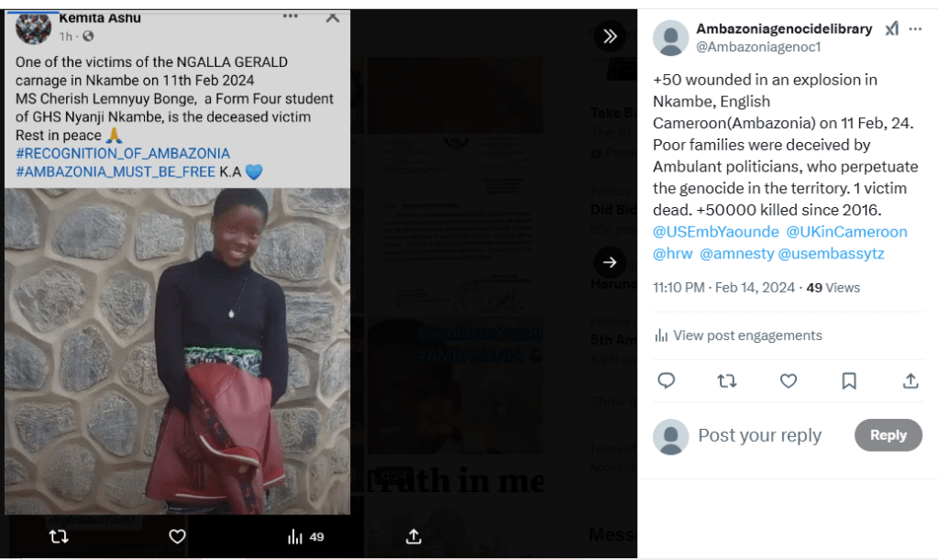938x560 pixels.
Task: Go to next image with arrow button
Action: tap(610, 263)
